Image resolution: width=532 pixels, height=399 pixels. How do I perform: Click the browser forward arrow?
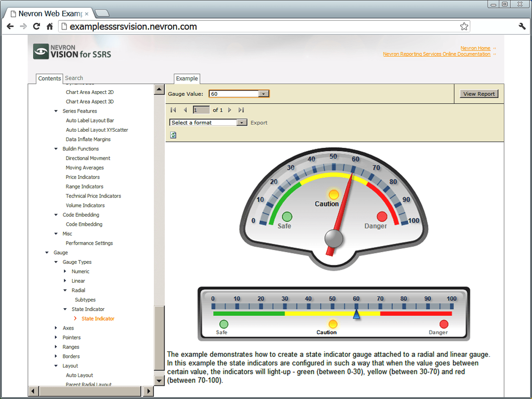point(23,26)
